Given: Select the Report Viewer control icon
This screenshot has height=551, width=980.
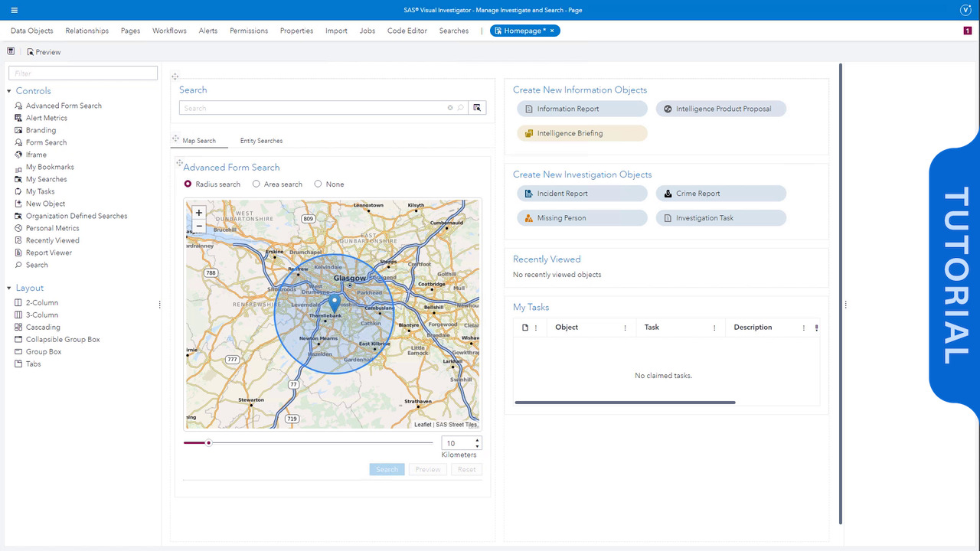Looking at the screenshot, I should [19, 253].
